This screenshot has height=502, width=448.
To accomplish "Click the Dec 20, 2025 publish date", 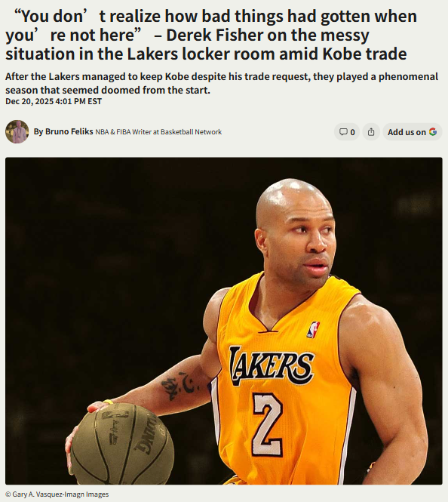I will [x=54, y=101].
